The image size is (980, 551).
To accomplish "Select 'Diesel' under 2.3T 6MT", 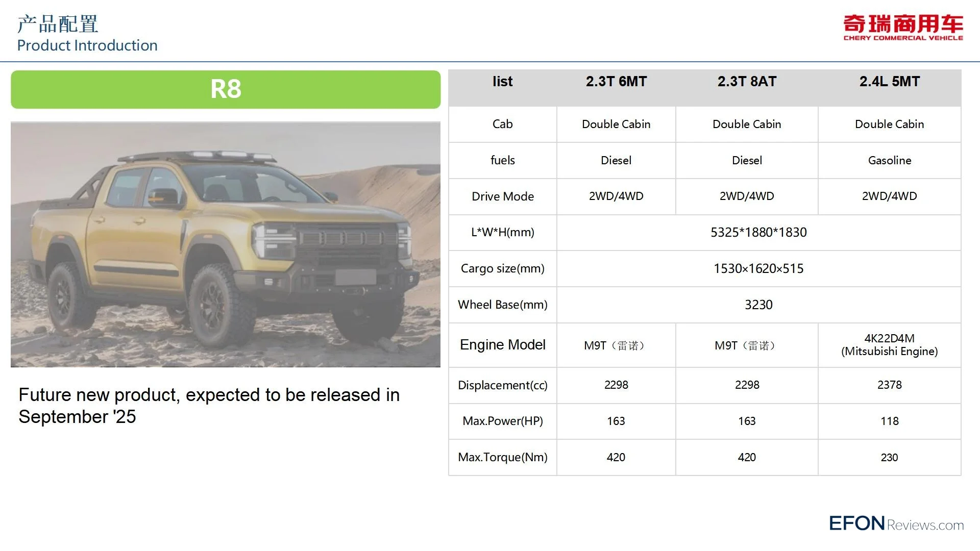I will pos(616,160).
